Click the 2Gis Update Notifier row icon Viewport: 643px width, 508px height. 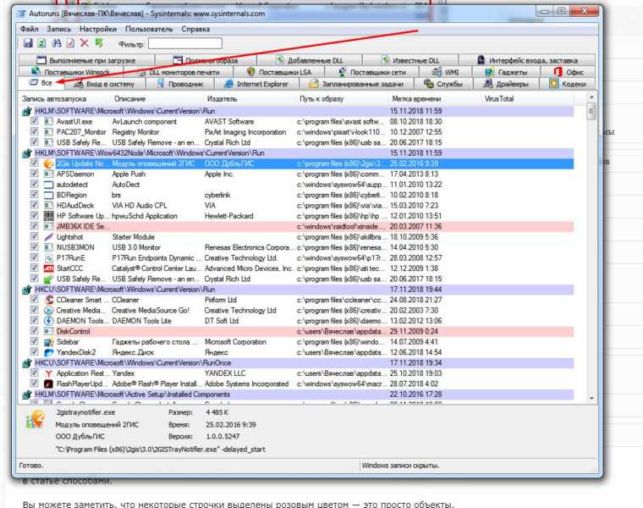(48, 164)
